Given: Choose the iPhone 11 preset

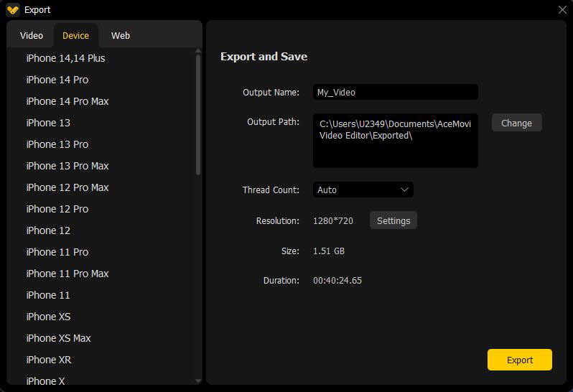Looking at the screenshot, I should click(x=48, y=295).
